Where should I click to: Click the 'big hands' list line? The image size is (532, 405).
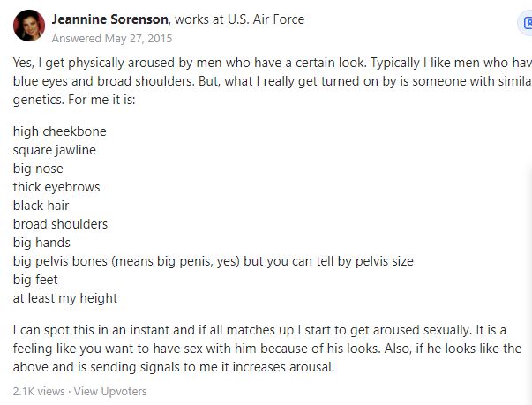pos(41,243)
